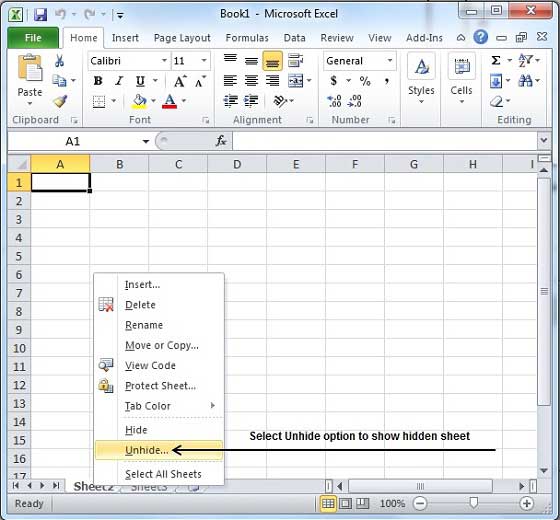Viewport: 560px width, 520px height.
Task: Open the Calibri font name dropdown
Action: (164, 60)
